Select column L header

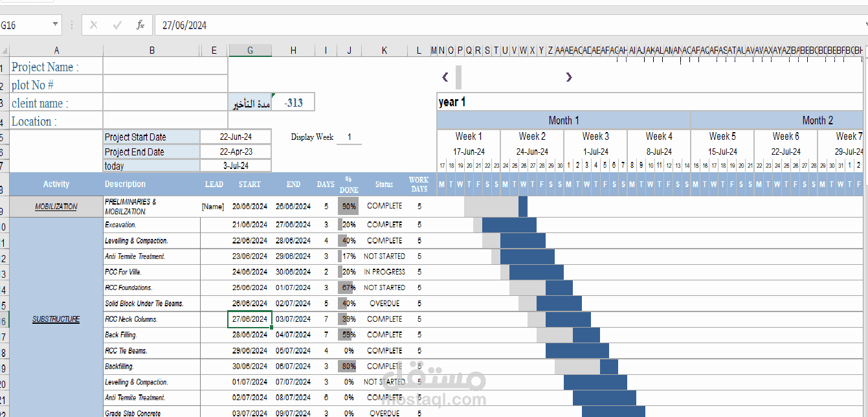419,51
